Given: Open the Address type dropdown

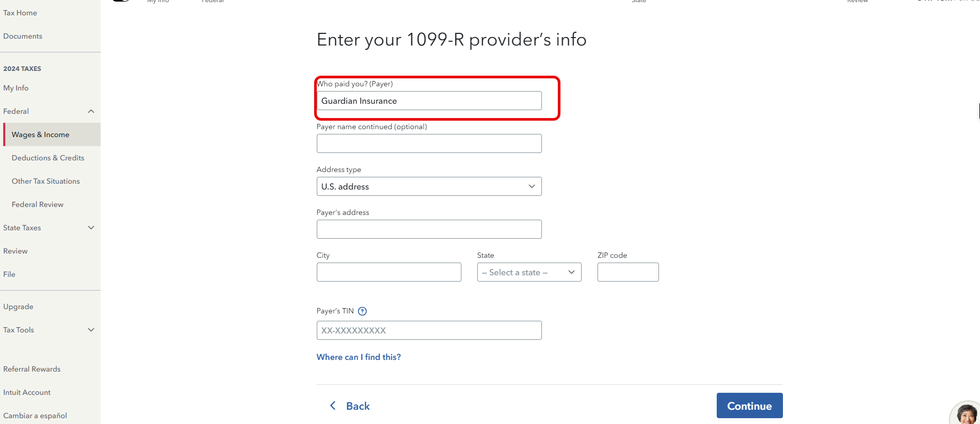Looking at the screenshot, I should click(x=429, y=186).
